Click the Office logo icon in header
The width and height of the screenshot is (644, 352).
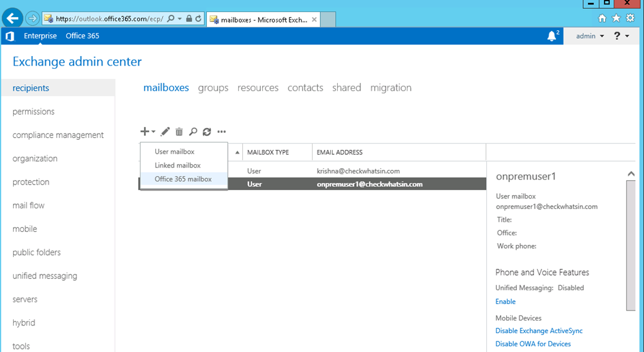tap(10, 36)
